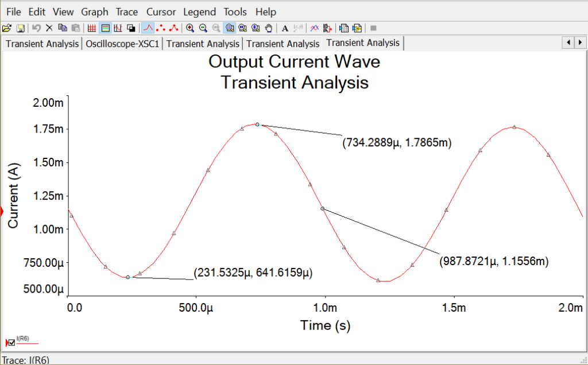Save the graph with the Save icon
The image size is (588, 365).
tap(19, 28)
